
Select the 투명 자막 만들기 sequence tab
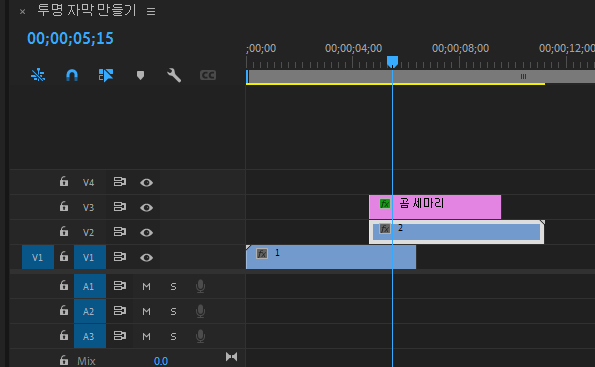87,11
